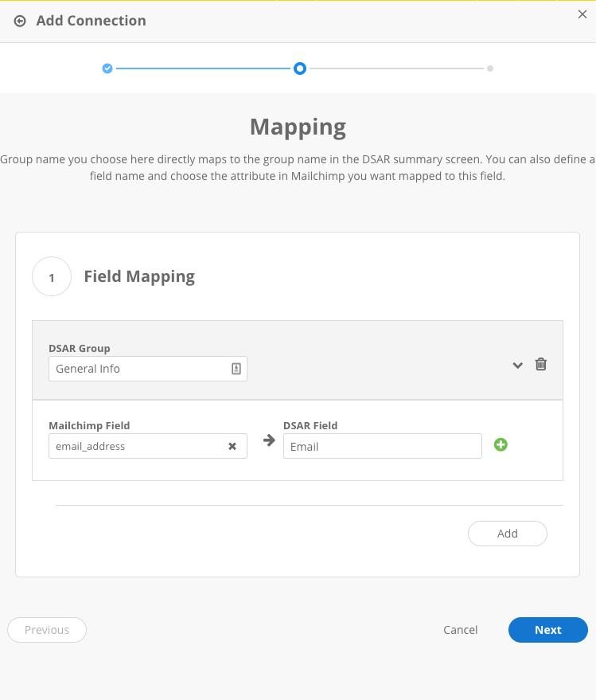Focus the DSAR Field Email input
Screen dimensions: 596x700
tap(382, 446)
